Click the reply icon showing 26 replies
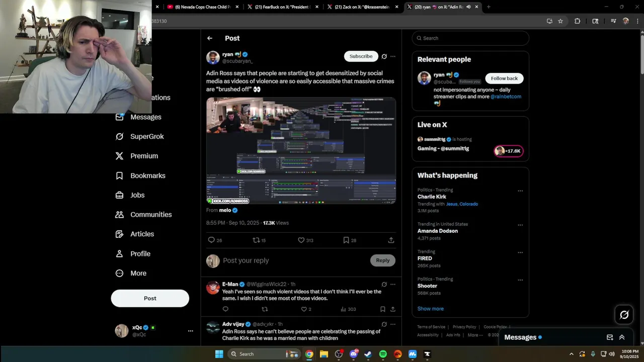 211,240
